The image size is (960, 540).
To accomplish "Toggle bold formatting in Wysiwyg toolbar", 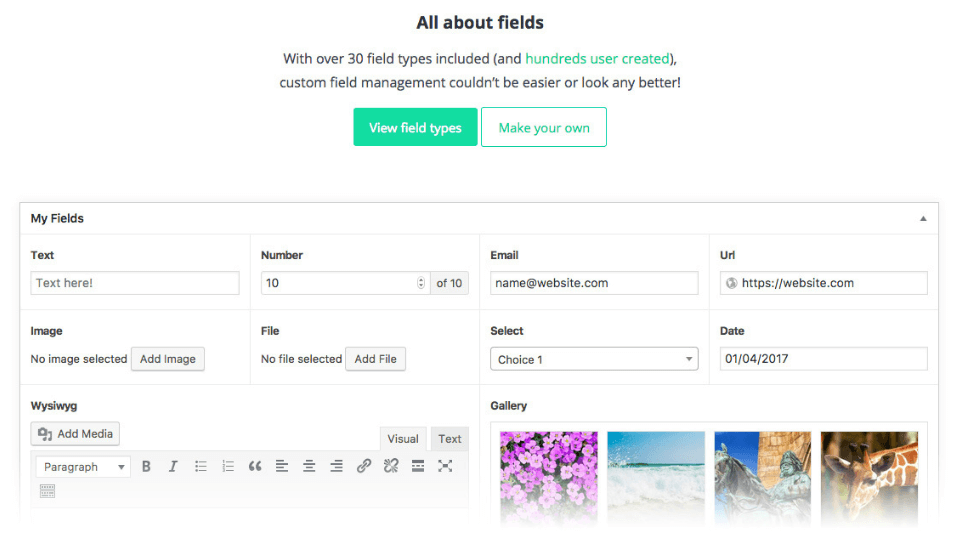I will [x=146, y=467].
